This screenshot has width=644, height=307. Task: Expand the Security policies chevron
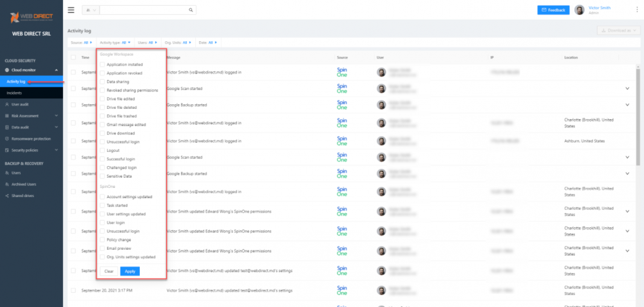tap(56, 150)
